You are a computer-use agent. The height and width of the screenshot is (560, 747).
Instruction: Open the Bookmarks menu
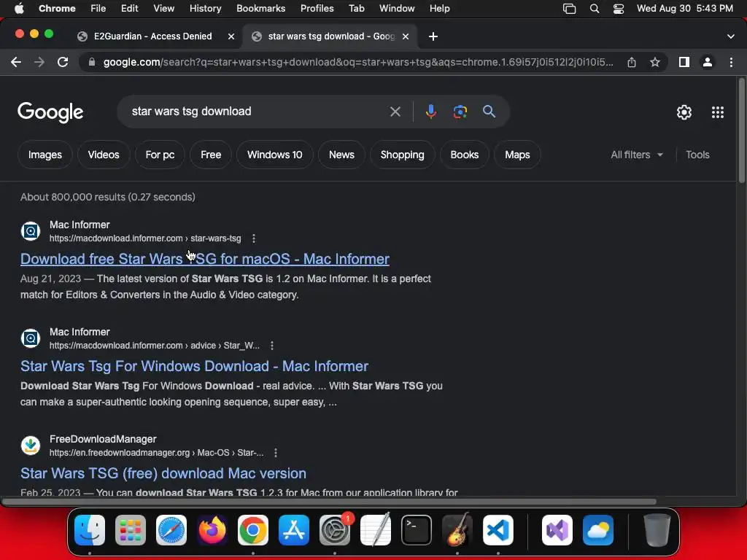[260, 9]
